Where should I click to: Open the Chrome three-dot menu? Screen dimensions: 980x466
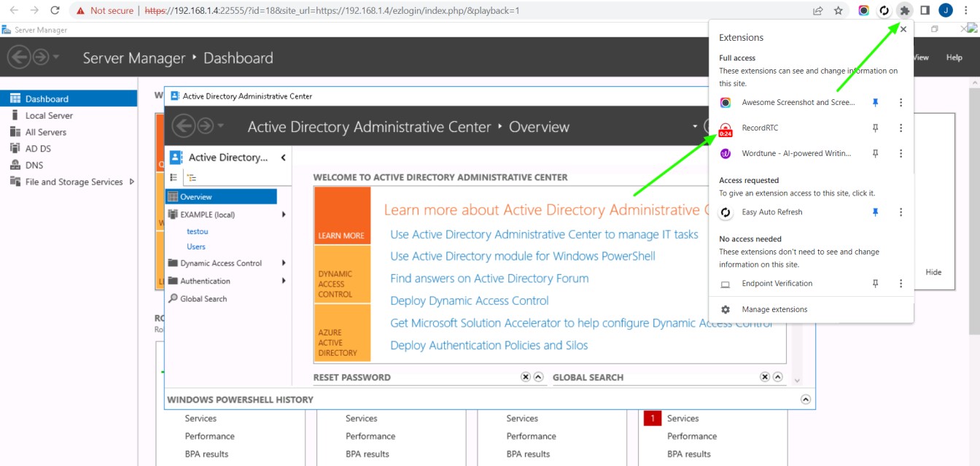pos(967,10)
